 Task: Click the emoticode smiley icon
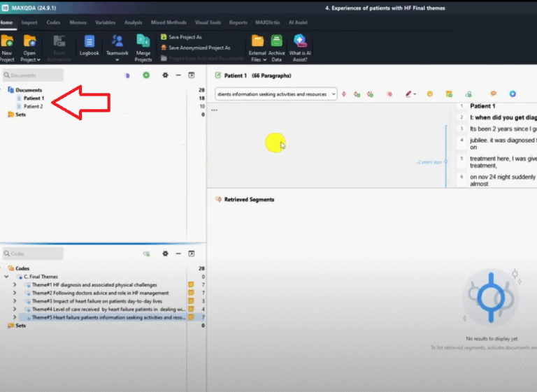pyautogui.click(x=430, y=94)
